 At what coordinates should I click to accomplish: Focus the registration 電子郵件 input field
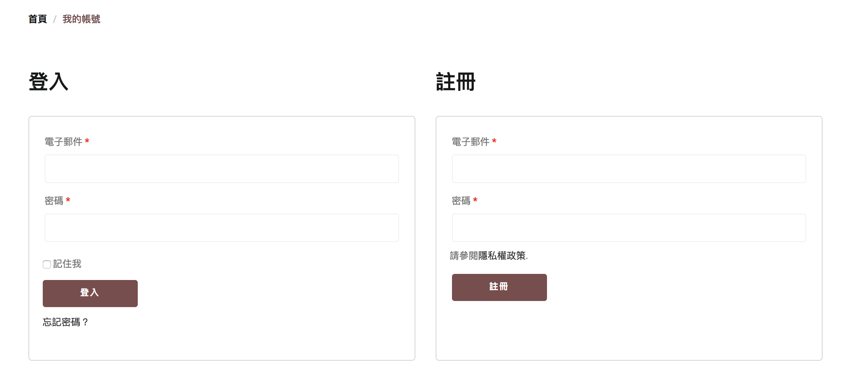tap(629, 169)
